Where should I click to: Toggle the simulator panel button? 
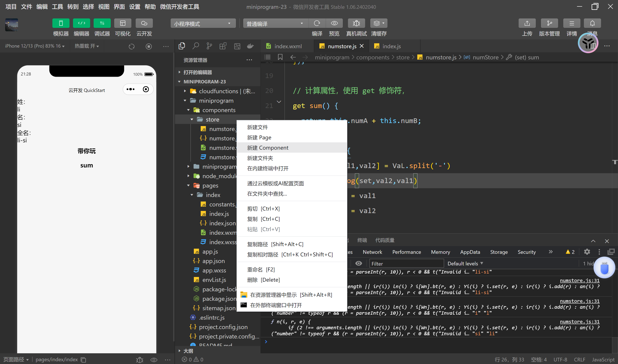61,23
